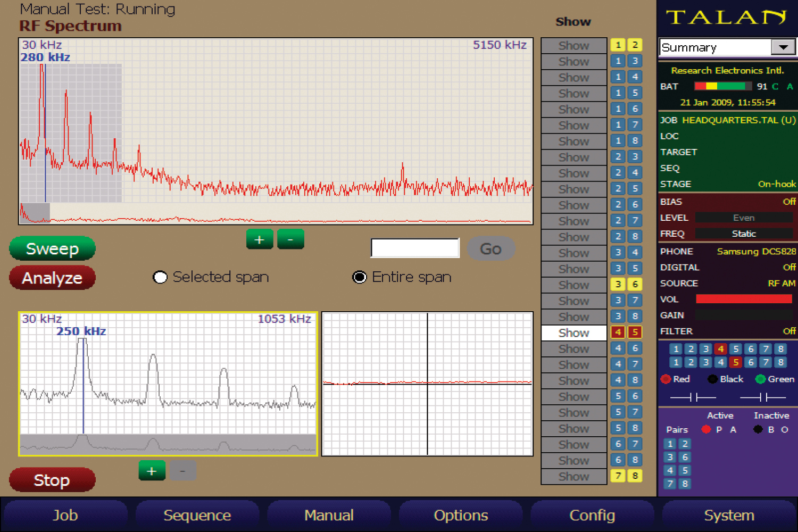The height and width of the screenshot is (532, 798).
Task: Open the Summary dropdown arrow
Action: coord(783,47)
